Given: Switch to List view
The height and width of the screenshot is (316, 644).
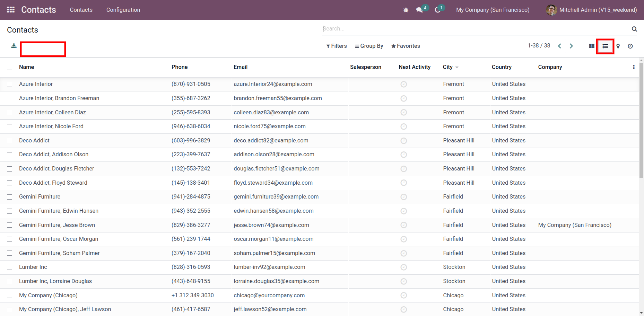Looking at the screenshot, I should (605, 46).
